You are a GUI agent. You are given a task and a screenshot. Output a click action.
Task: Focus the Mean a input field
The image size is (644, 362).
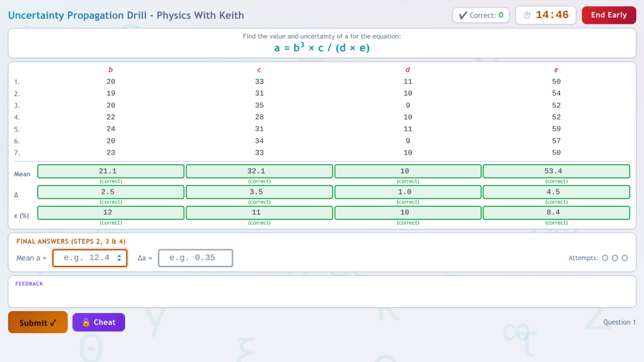click(x=85, y=258)
